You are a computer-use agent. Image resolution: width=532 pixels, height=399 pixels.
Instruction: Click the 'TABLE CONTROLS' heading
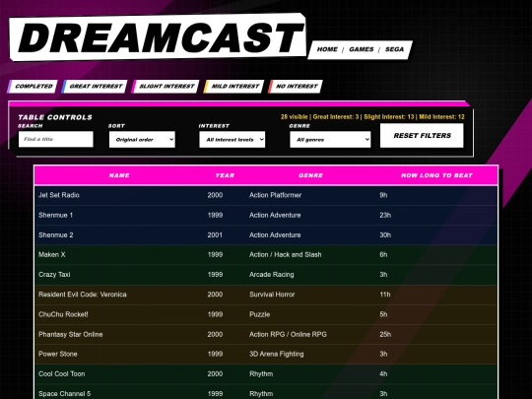point(55,117)
